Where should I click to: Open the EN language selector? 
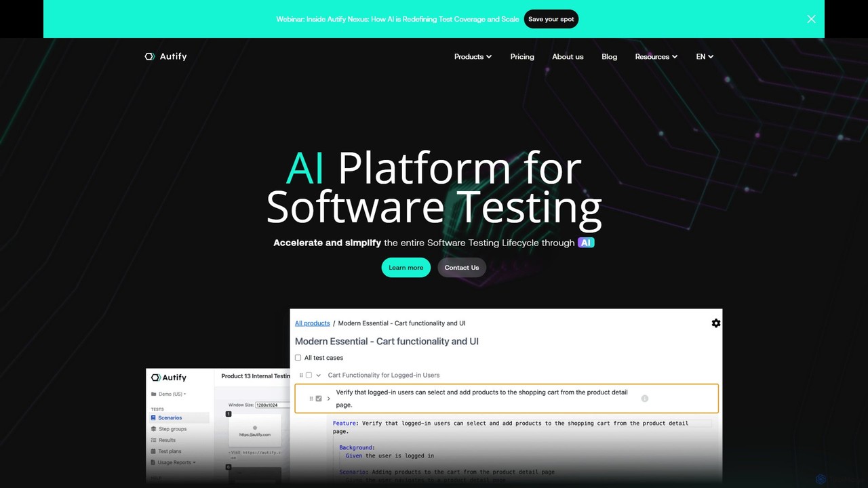tap(705, 57)
